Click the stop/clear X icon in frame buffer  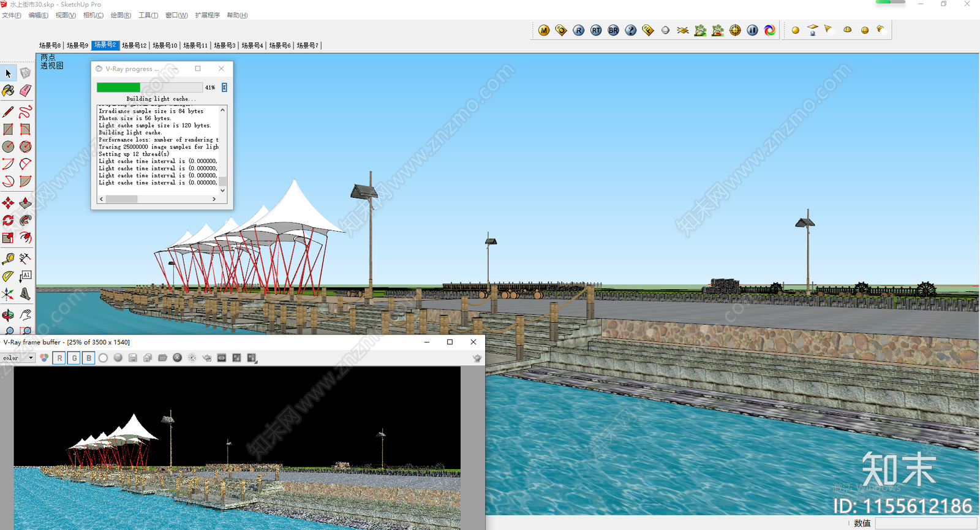pos(178,358)
